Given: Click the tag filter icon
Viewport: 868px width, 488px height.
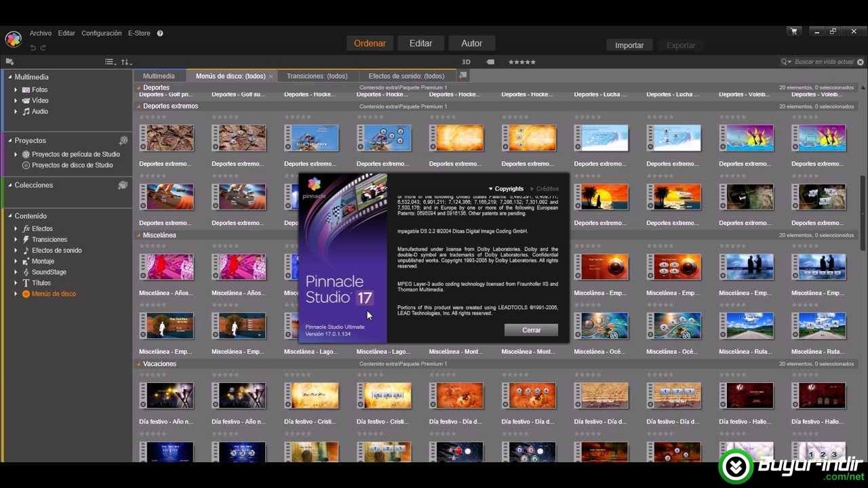Looking at the screenshot, I should click(490, 62).
